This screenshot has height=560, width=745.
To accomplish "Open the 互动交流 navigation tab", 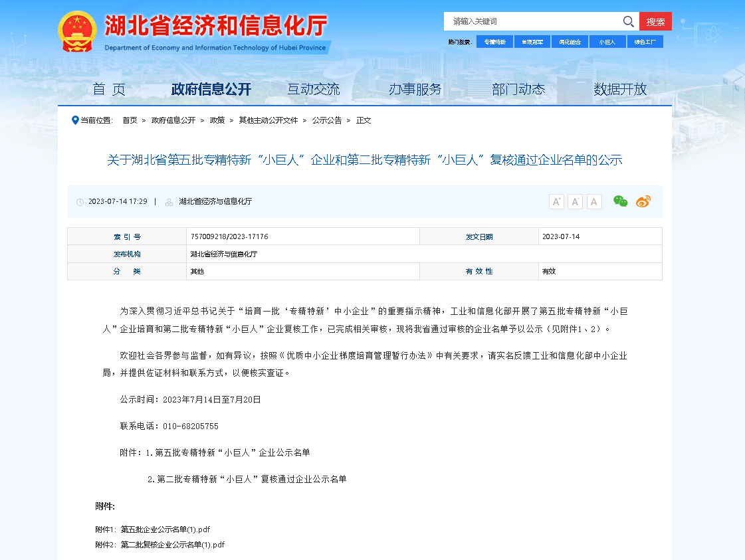I will (313, 89).
